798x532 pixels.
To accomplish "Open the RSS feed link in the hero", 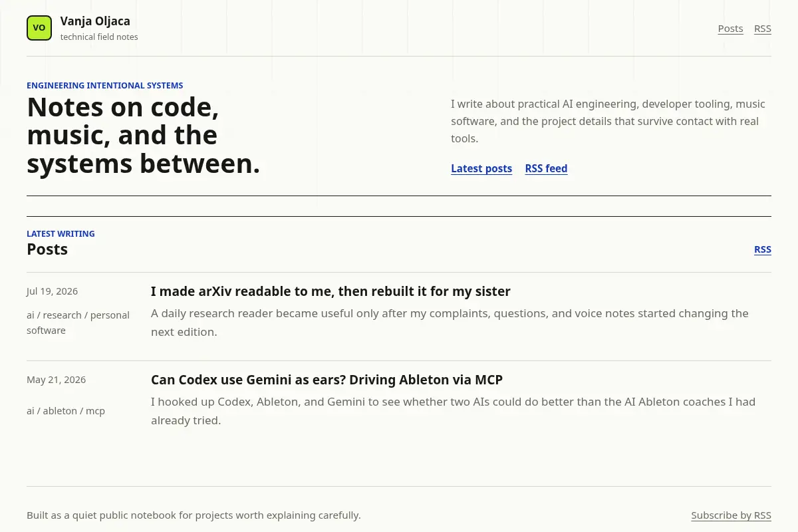I will (x=546, y=168).
